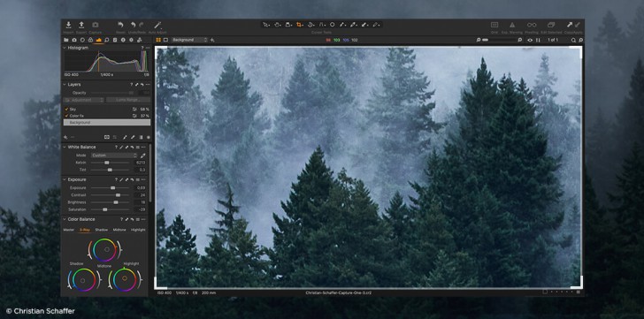Screen dimensions: 644x319
Task: Switch to 3-Way color balance tab
Action: coord(85,230)
